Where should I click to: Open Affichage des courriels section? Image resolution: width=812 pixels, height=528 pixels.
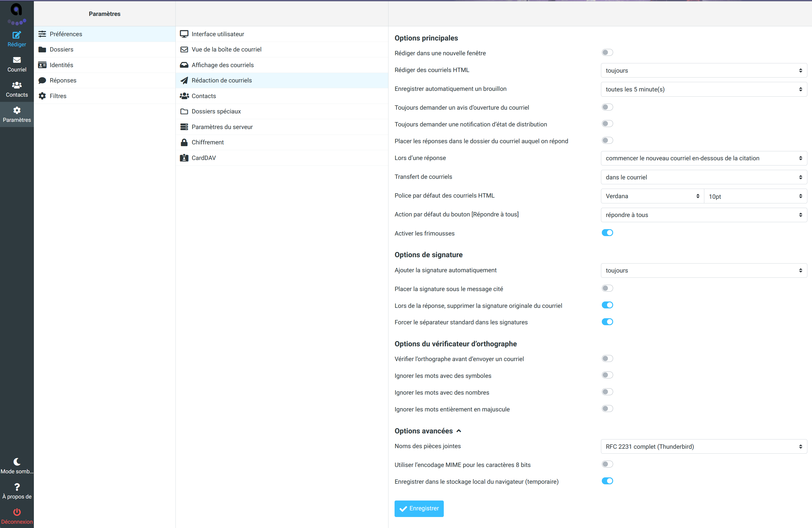pos(282,65)
